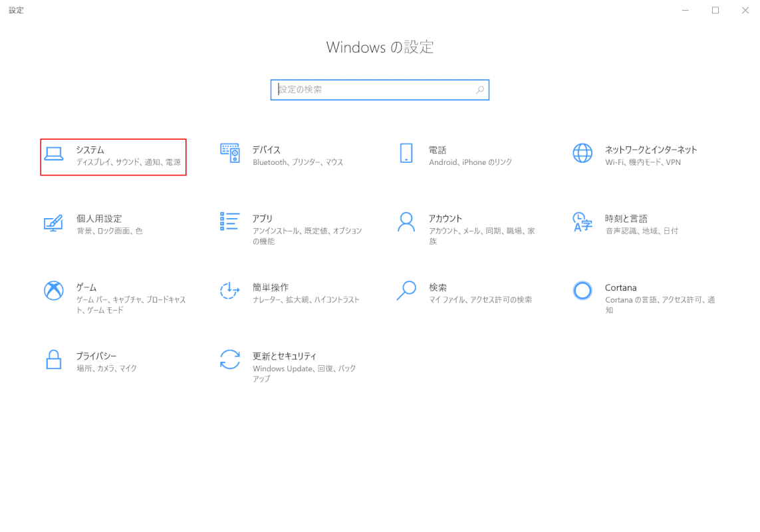Click the 個人用設定 monitor and pen icon
This screenshot has height=532, width=760.
(53, 223)
